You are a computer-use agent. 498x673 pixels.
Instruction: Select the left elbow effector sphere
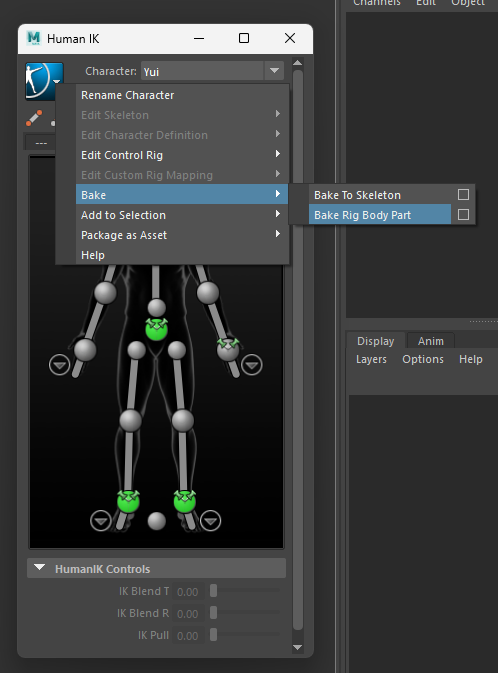pos(208,293)
